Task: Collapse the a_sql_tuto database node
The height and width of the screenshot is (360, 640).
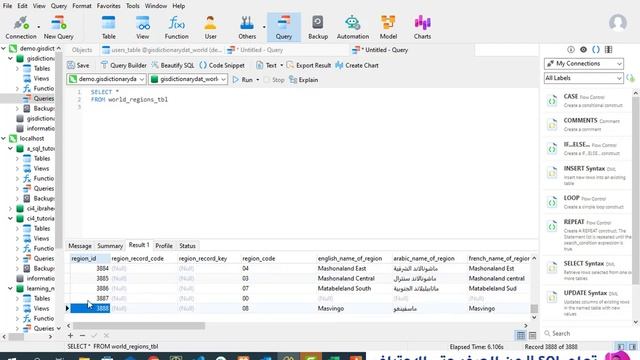Action: tap(11, 149)
